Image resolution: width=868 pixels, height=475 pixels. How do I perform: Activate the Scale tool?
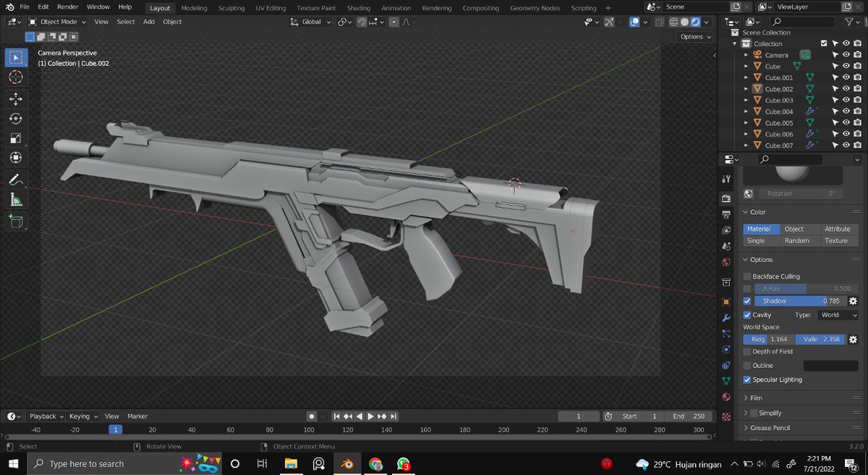point(16,138)
